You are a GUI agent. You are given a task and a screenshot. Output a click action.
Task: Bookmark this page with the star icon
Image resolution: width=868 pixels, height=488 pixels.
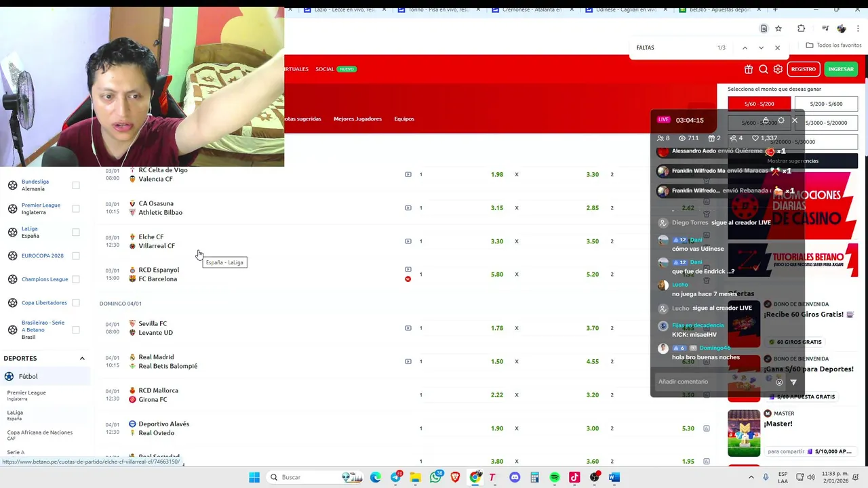[778, 28]
